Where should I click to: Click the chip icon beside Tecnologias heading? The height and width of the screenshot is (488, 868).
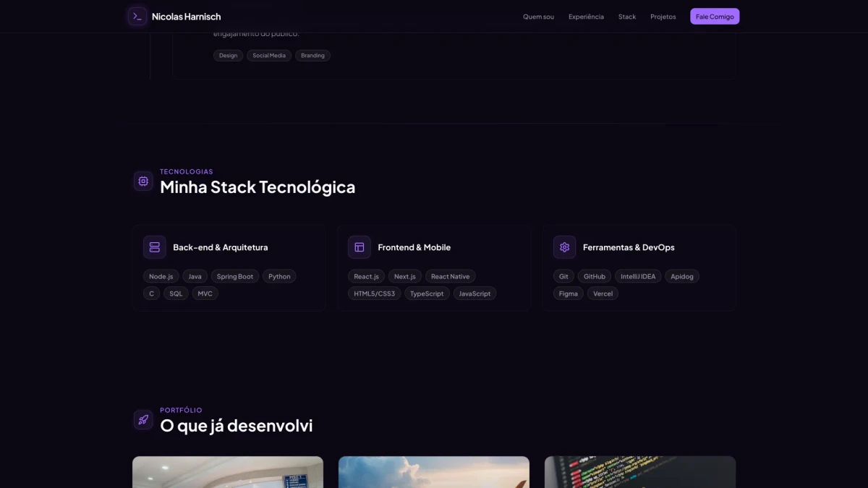143,181
